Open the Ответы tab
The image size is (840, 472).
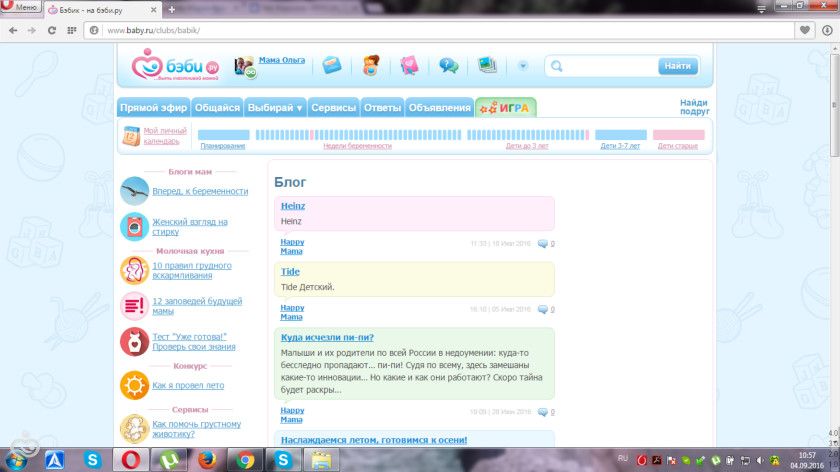point(382,108)
